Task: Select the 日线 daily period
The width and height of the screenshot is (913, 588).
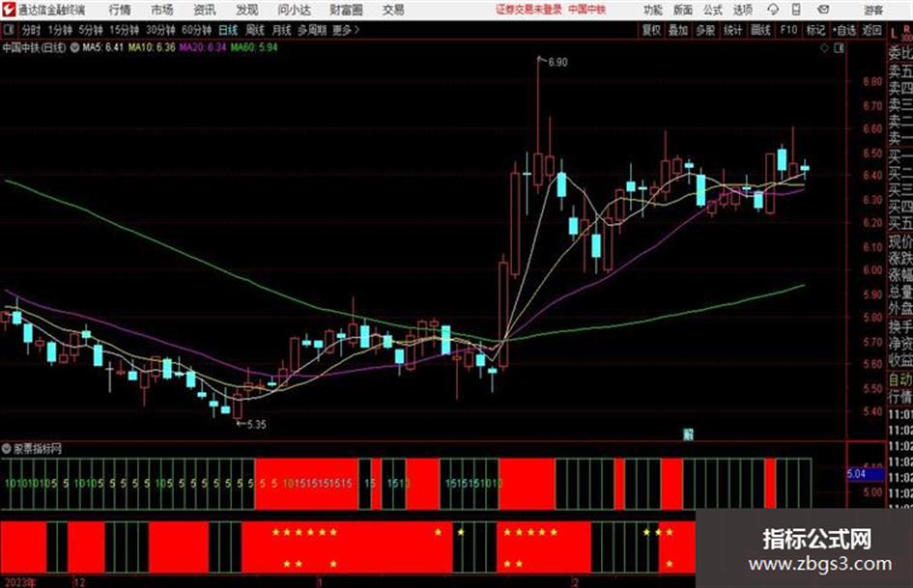Action: (228, 30)
